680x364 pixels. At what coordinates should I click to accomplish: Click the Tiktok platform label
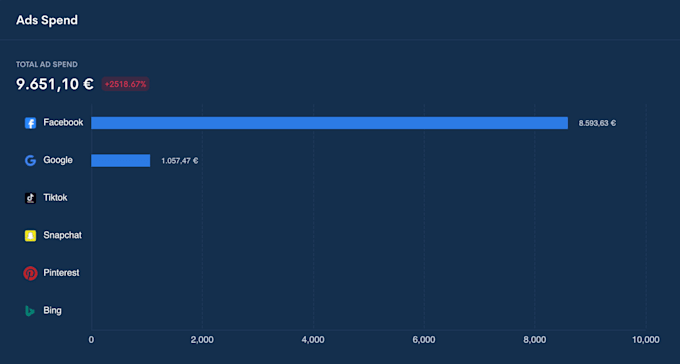(x=55, y=198)
